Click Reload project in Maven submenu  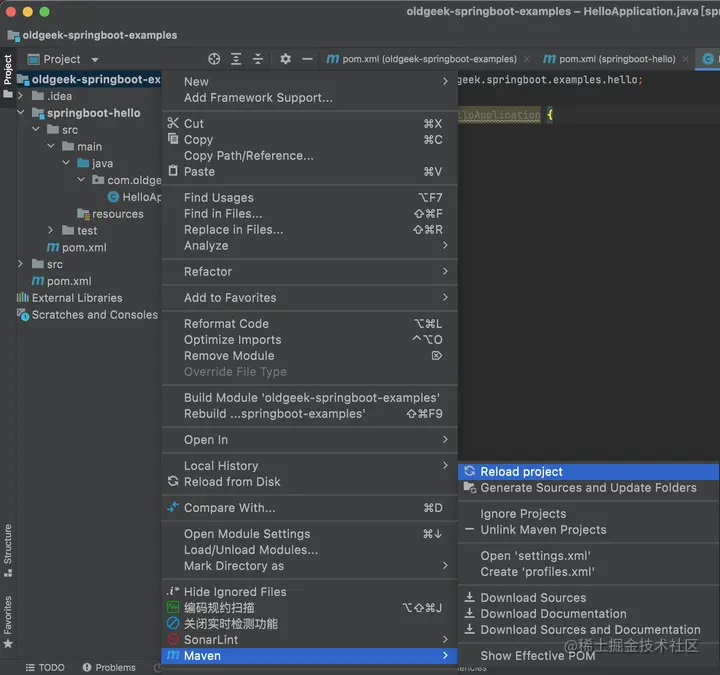click(x=589, y=472)
